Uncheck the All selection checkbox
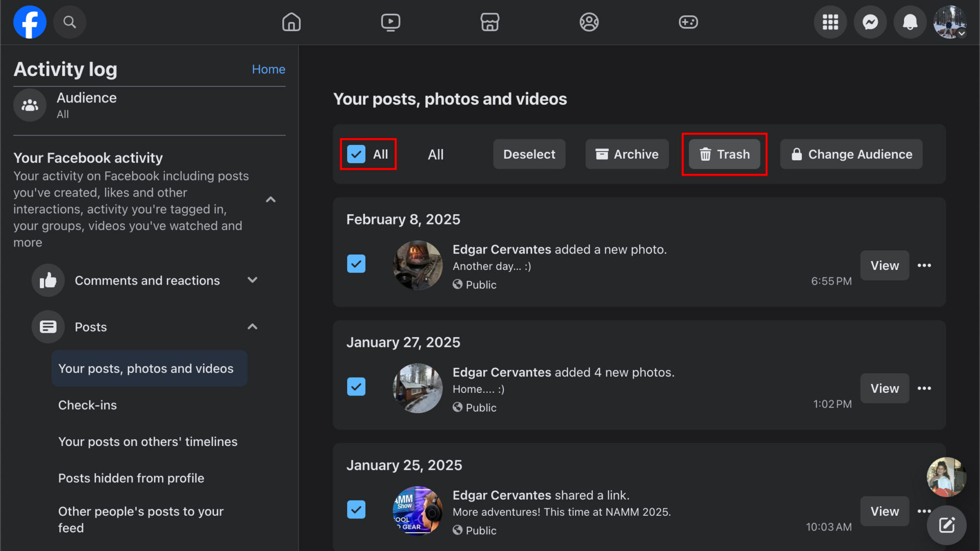The height and width of the screenshot is (551, 980). (356, 154)
